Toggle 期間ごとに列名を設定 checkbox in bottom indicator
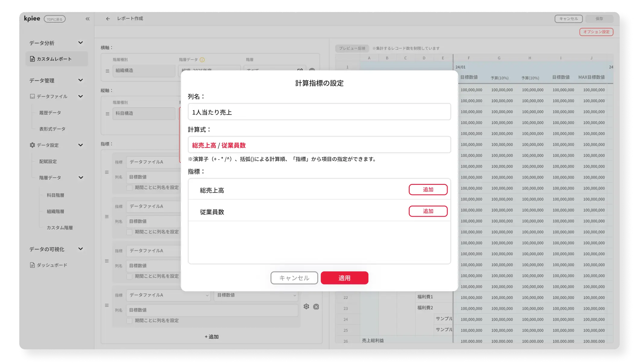Image resolution: width=639 pixels, height=364 pixels. 130,321
